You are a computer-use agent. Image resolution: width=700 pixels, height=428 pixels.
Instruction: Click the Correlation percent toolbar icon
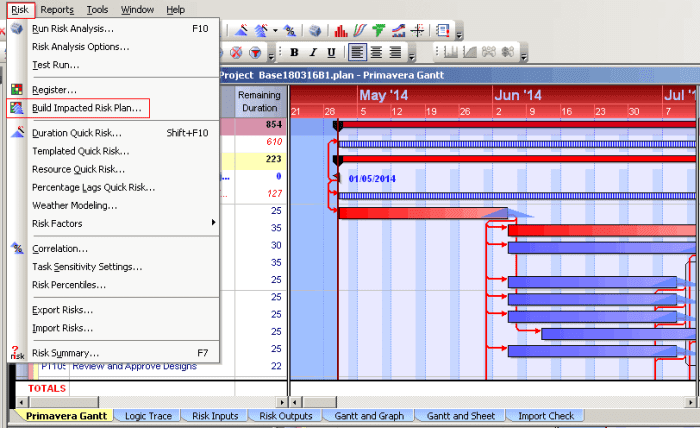tap(290, 30)
